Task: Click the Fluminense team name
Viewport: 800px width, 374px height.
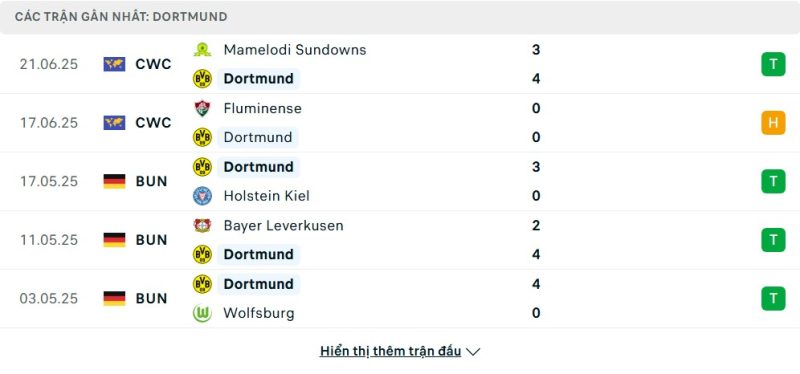Action: (x=262, y=108)
